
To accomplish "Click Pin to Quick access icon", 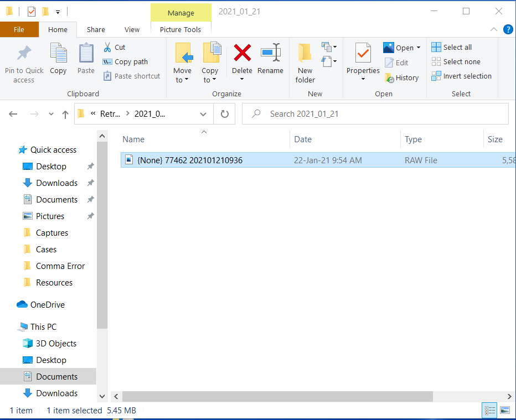I will tap(24, 53).
